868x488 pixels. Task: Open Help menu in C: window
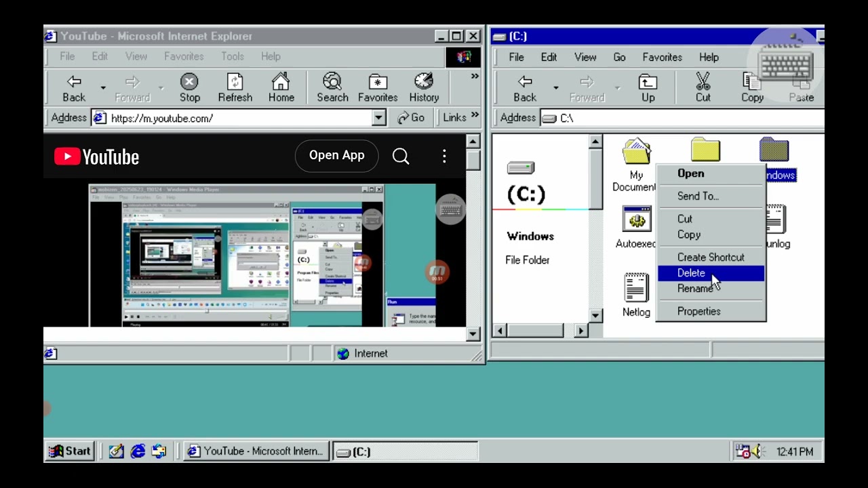709,58
